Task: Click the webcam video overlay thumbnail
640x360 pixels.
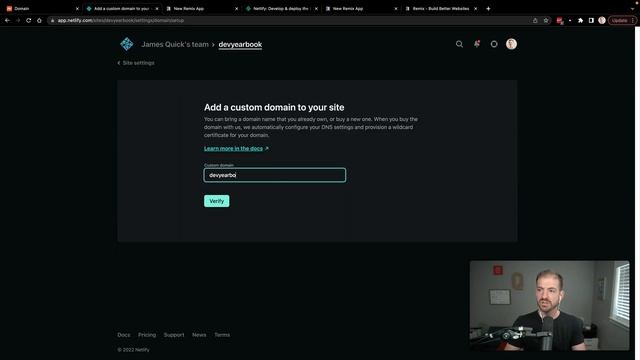Action: 549,305
